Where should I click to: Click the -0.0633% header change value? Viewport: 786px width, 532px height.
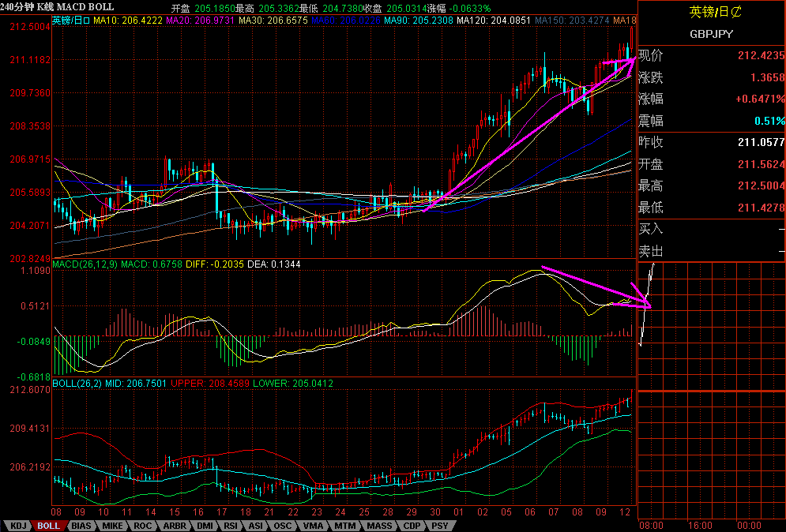468,9
